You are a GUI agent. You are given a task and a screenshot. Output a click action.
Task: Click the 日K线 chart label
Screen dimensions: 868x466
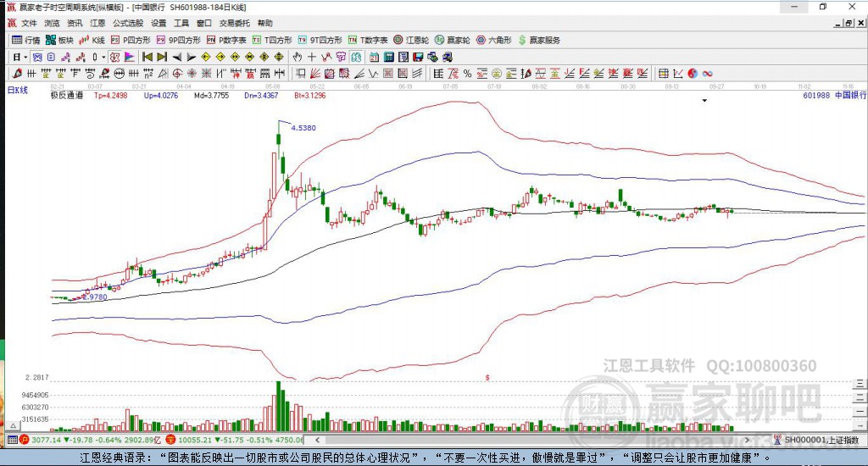coord(17,90)
